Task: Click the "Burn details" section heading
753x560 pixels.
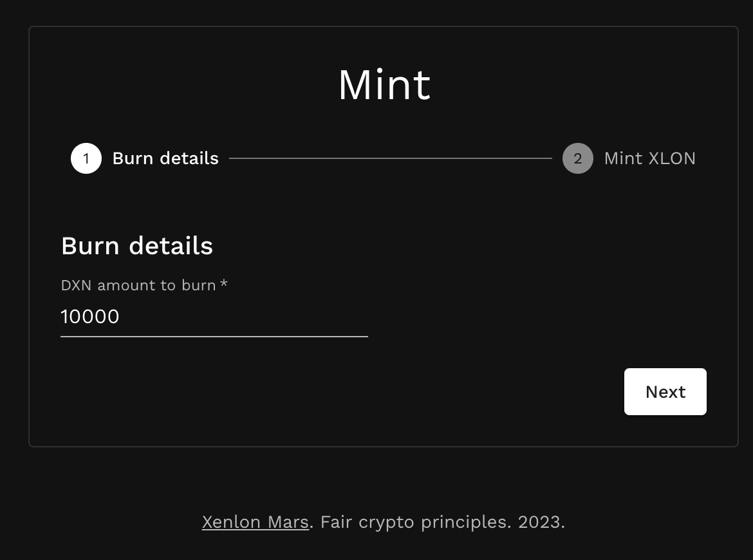Action: tap(137, 246)
